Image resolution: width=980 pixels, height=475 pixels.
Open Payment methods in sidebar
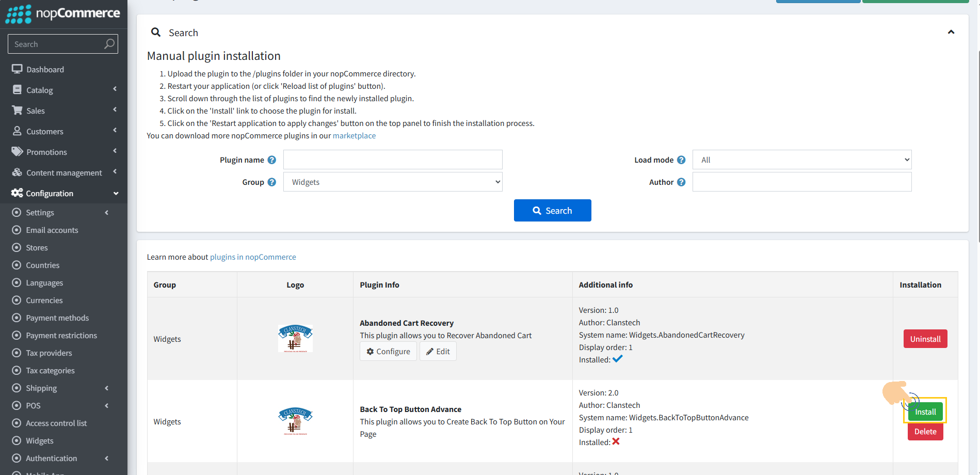(57, 318)
